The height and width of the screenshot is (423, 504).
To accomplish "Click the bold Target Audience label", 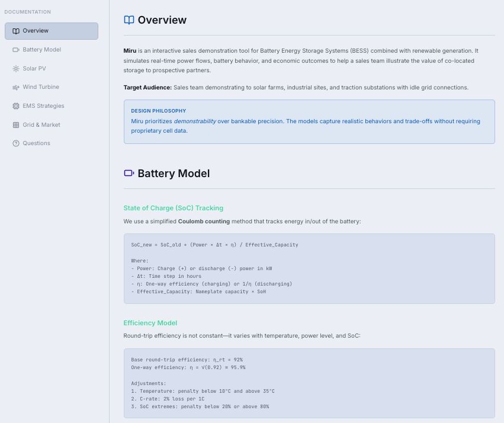I will pos(147,88).
